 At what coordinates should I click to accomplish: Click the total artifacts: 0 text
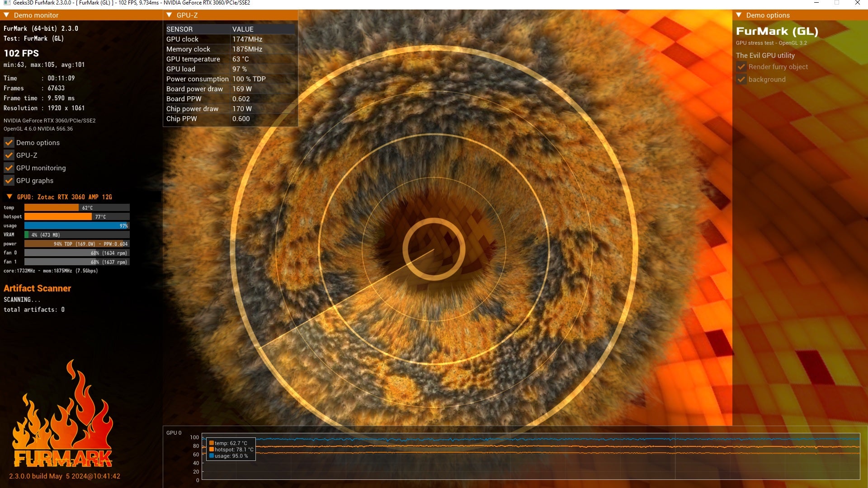(34, 310)
